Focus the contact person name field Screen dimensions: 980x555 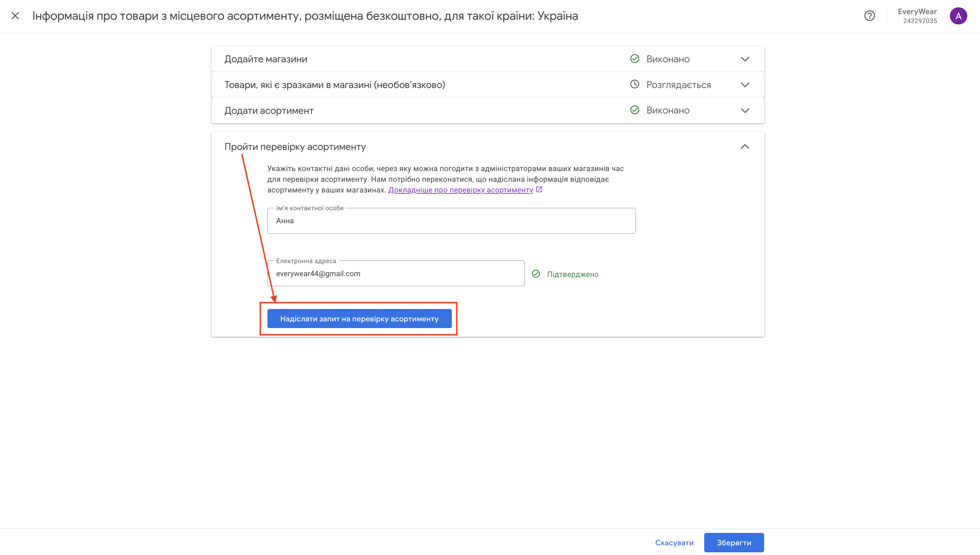pos(451,221)
